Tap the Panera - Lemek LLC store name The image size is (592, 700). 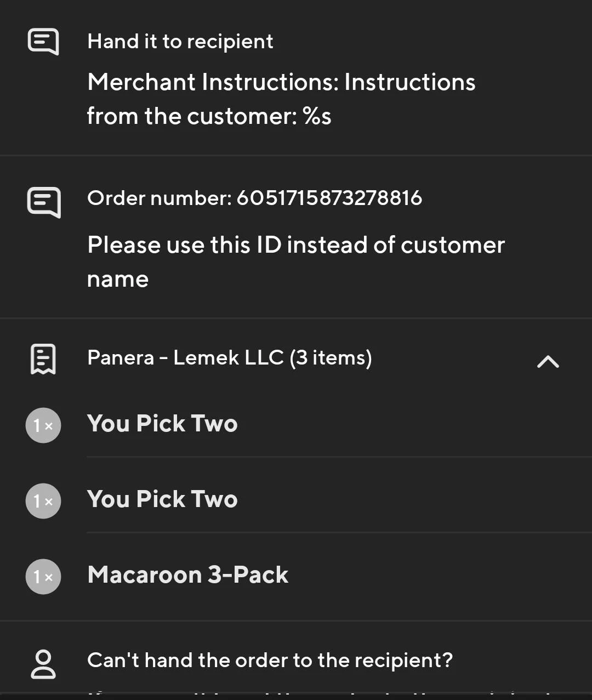click(185, 358)
